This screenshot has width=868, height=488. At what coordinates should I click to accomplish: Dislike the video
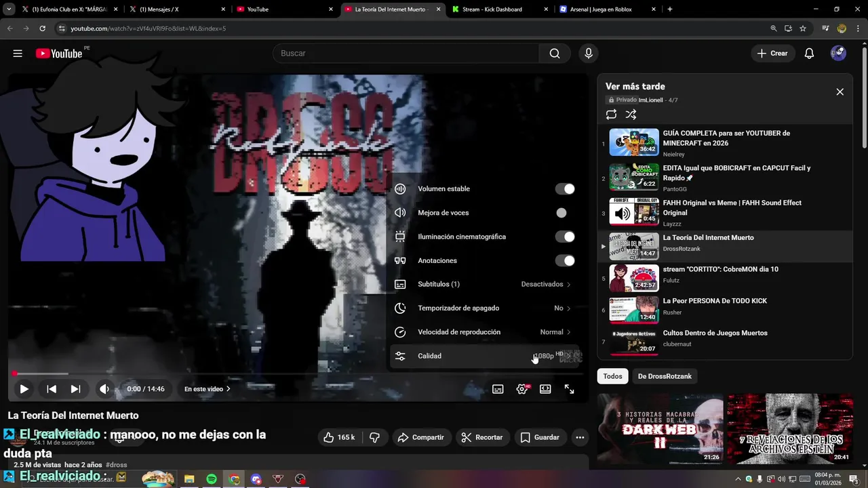pyautogui.click(x=374, y=437)
